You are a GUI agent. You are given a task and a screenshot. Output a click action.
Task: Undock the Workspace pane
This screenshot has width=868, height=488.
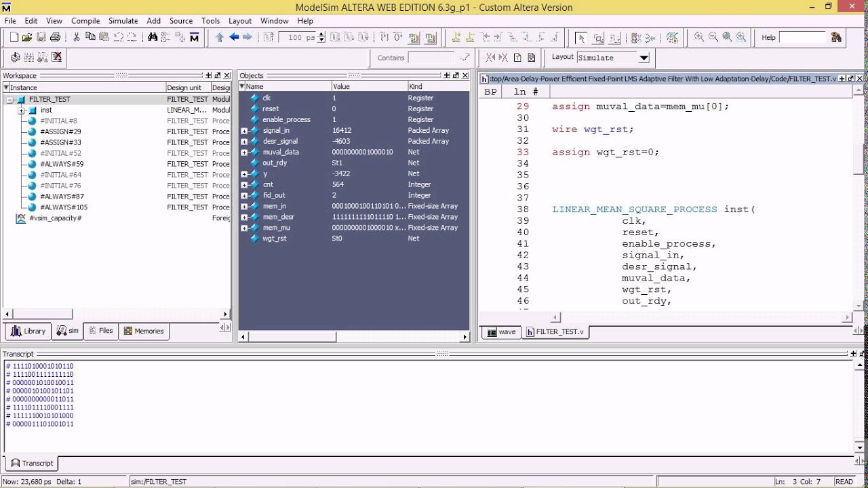point(218,75)
